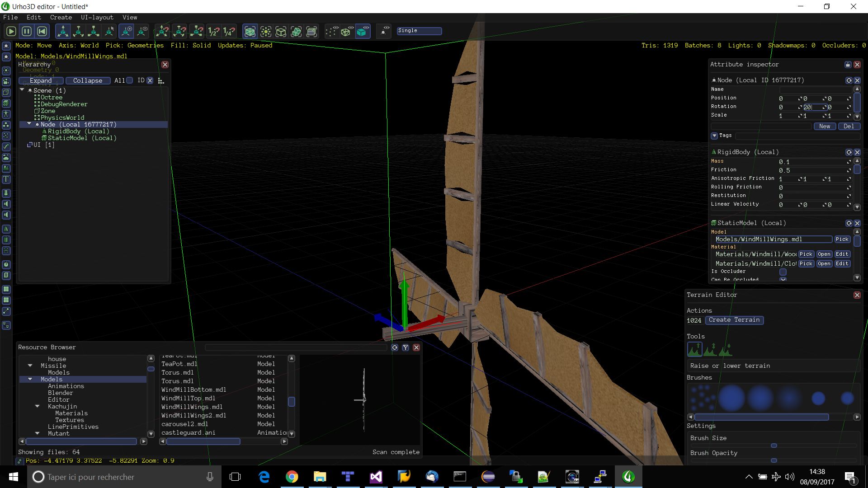Set fill mode to Point
Viewport: 868px width, 488px height.
tap(331, 31)
